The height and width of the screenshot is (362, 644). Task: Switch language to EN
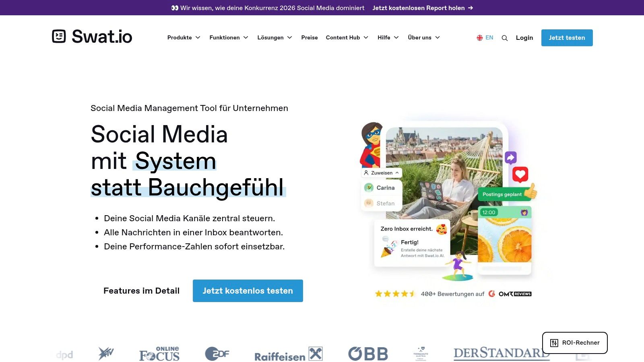click(x=485, y=37)
